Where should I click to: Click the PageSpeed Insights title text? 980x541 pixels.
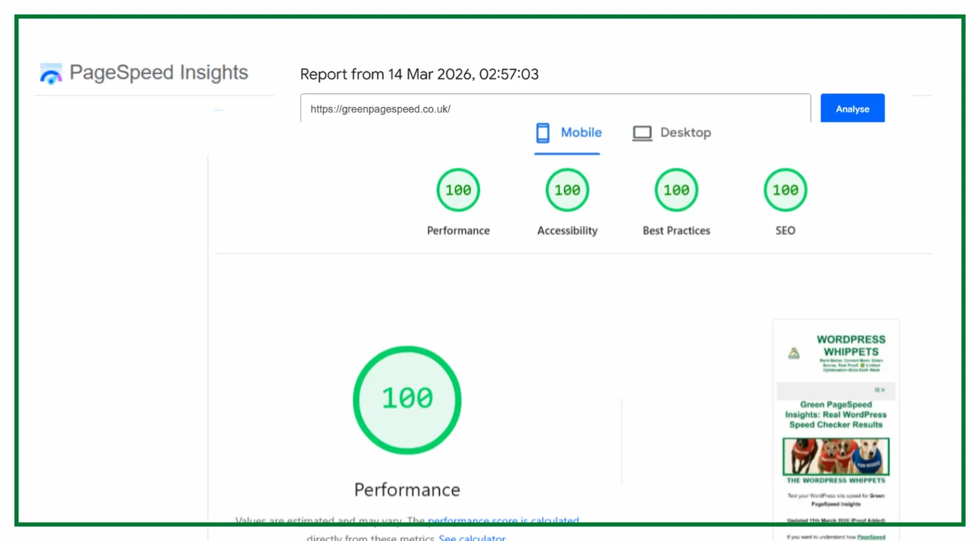click(159, 73)
